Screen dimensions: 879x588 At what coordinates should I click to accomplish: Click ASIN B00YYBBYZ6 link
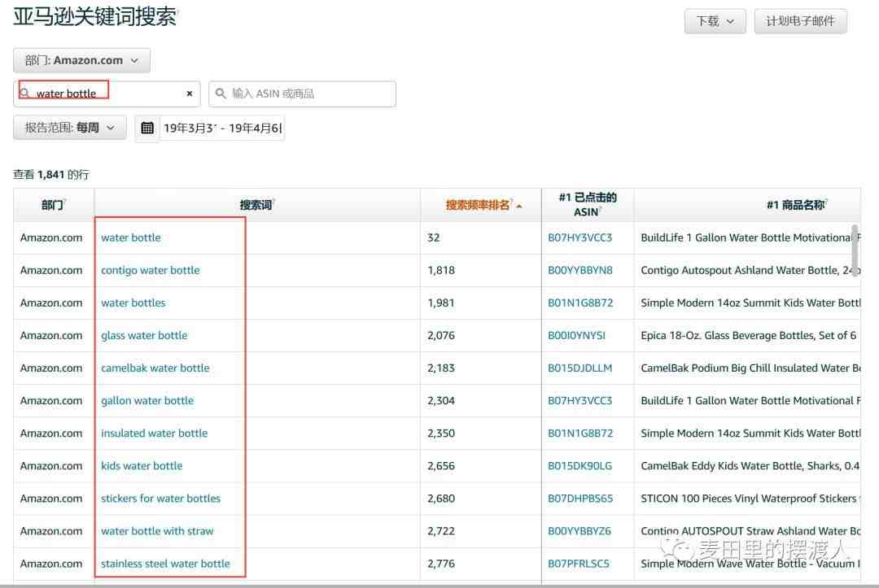point(579,531)
